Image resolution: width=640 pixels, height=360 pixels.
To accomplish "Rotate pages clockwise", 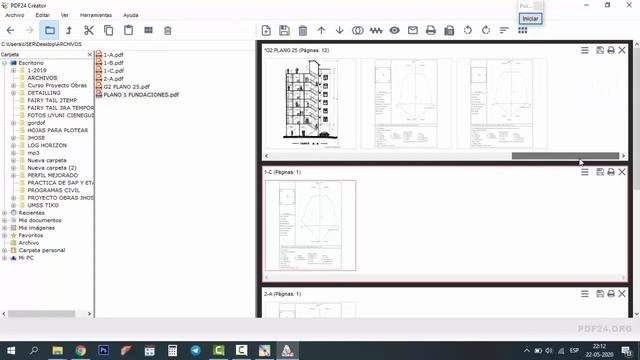I will pyautogui.click(x=486, y=30).
